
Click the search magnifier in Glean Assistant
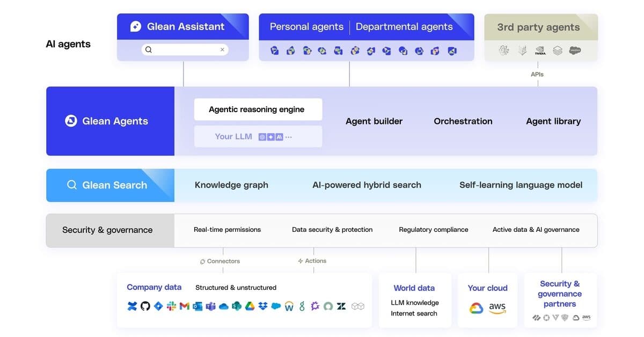149,49
